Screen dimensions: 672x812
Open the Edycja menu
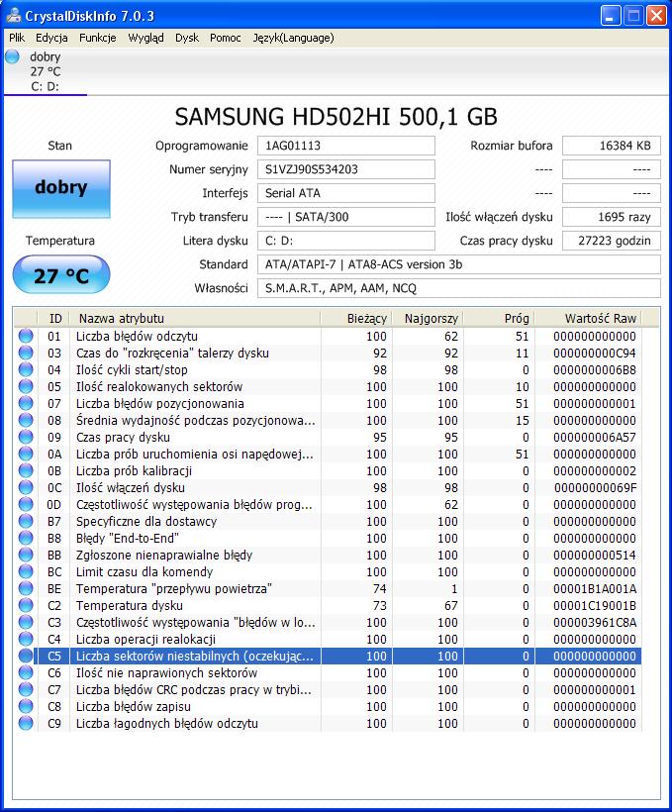click(51, 38)
